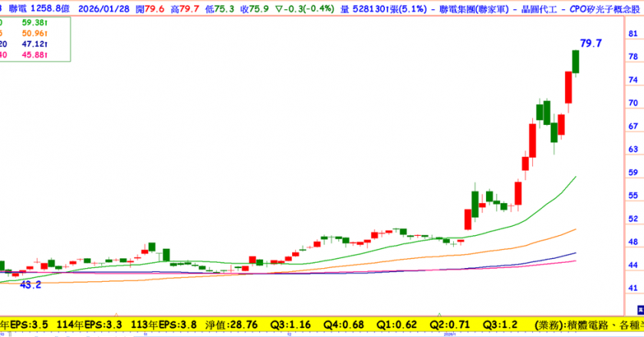Image resolution: width=644 pixels, height=337 pixels.
Task: Click the 79.7 high label above the last candle
Action: coord(590,43)
